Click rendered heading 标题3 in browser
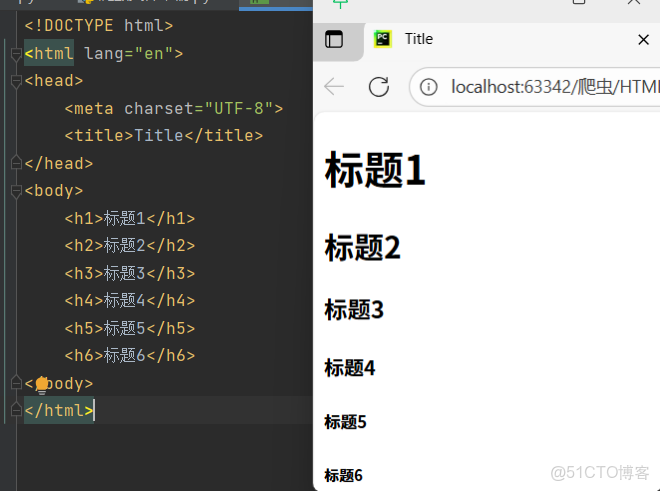660x491 pixels. tap(354, 310)
